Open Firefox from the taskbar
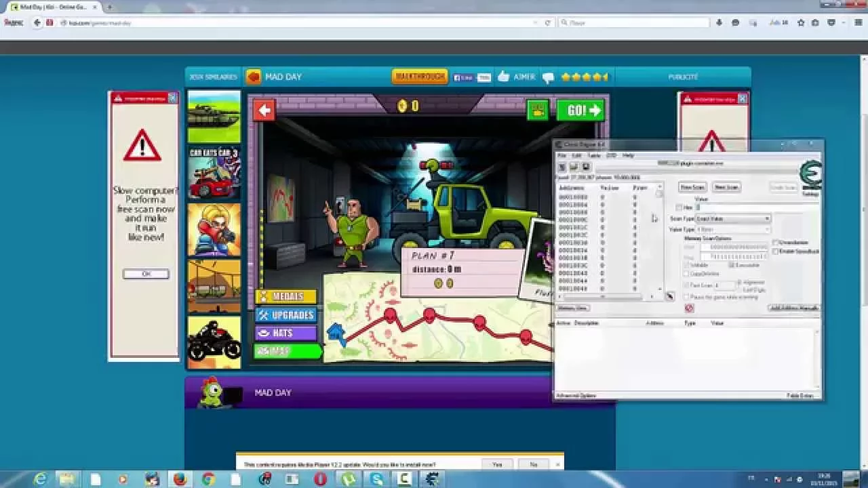 tap(179, 479)
